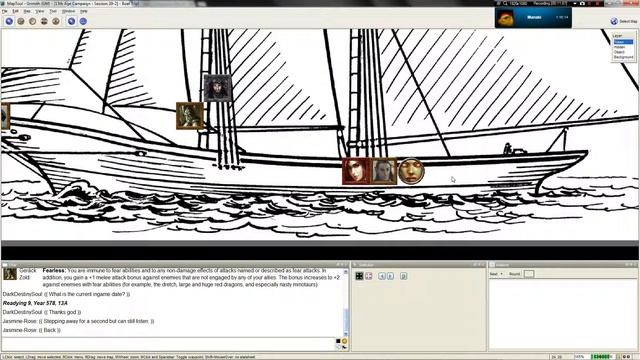Click the dark grid icon in Selection panel
Screen dimensions: 640x360
359,276
